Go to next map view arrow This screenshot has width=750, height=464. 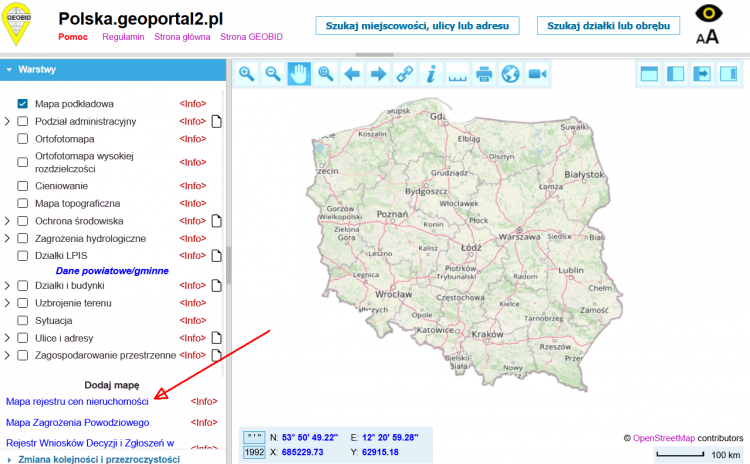(378, 74)
